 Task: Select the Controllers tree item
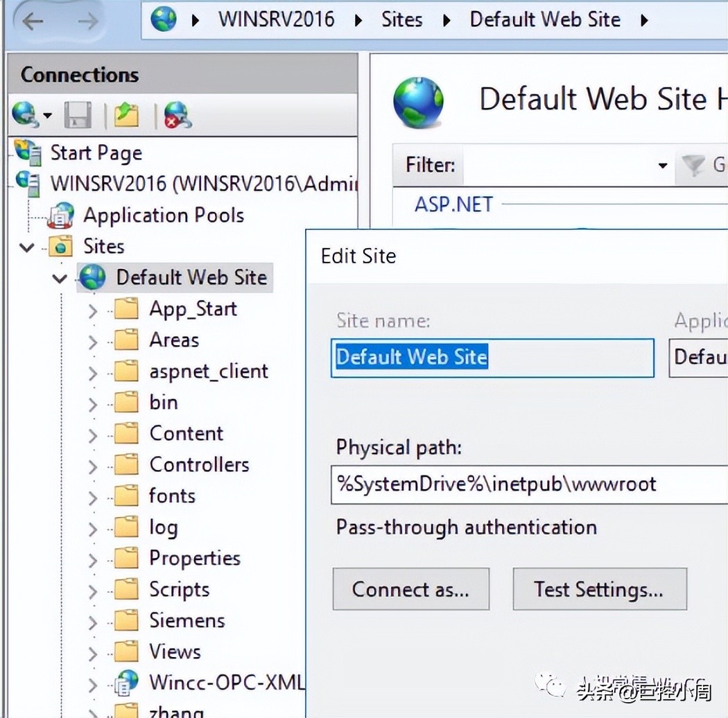pos(200,464)
